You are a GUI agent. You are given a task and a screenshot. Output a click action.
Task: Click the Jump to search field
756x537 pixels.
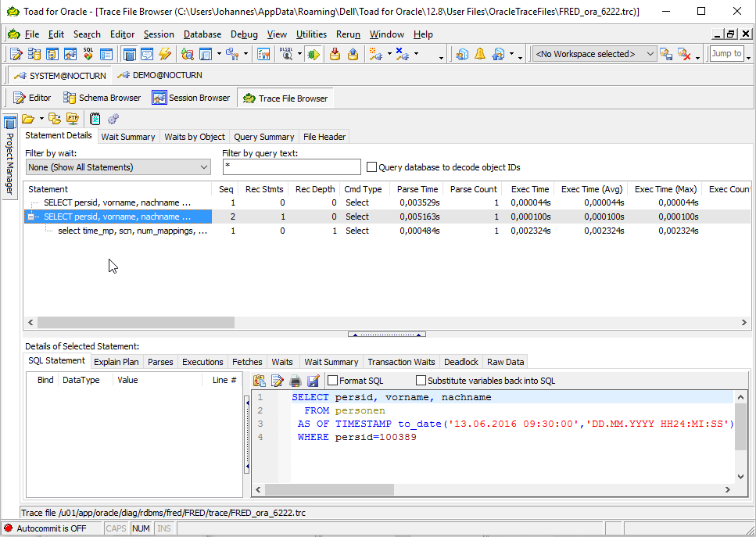pyautogui.click(x=726, y=54)
